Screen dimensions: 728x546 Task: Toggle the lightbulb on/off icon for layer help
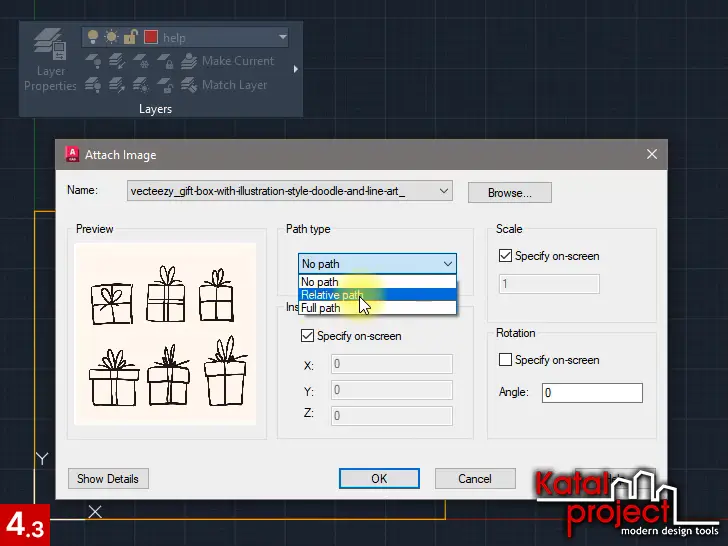coord(93,37)
